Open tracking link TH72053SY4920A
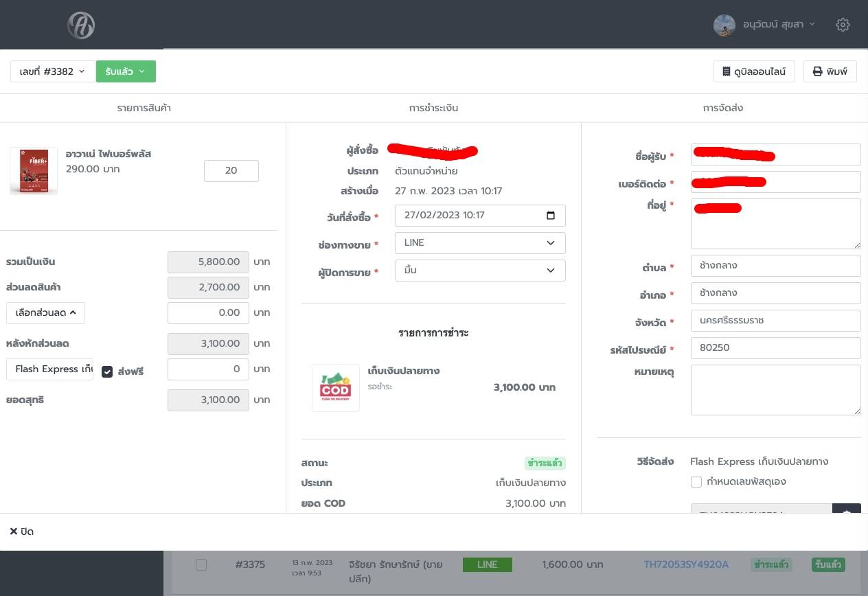This screenshot has width=868, height=596. click(685, 564)
